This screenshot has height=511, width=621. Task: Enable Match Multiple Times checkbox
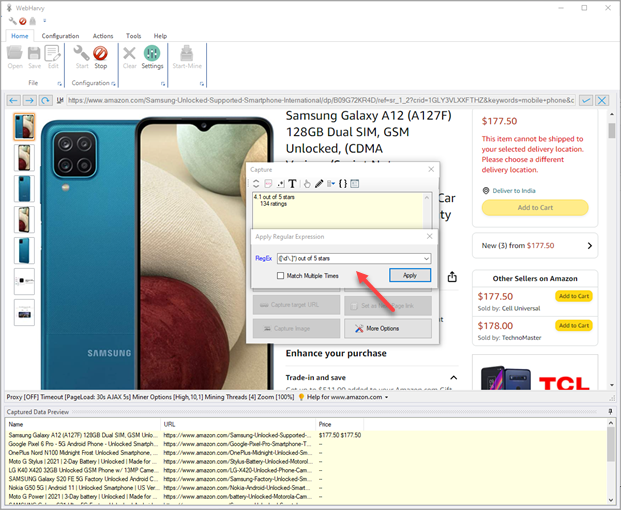pos(281,275)
